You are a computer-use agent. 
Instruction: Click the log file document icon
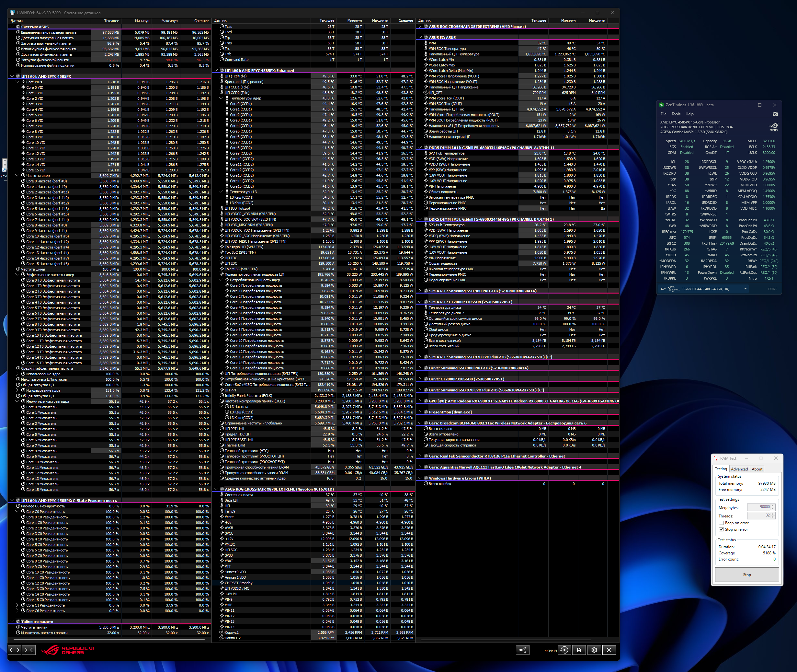pos(579,650)
